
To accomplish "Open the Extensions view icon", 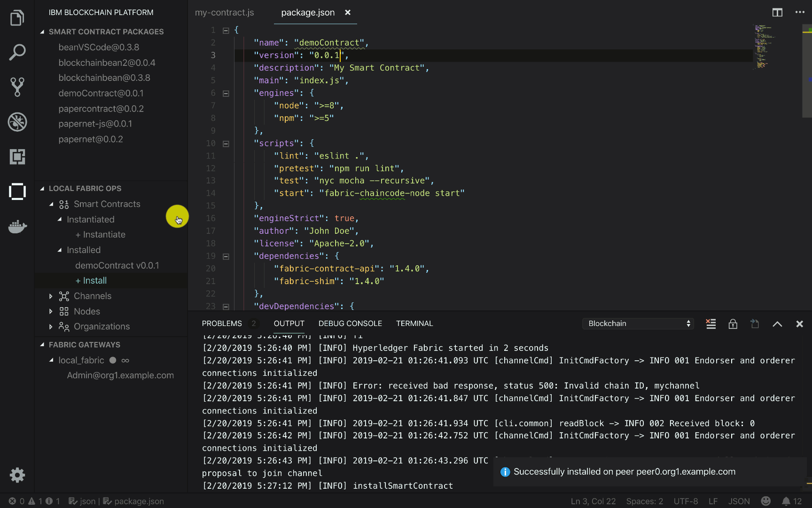I will (17, 157).
